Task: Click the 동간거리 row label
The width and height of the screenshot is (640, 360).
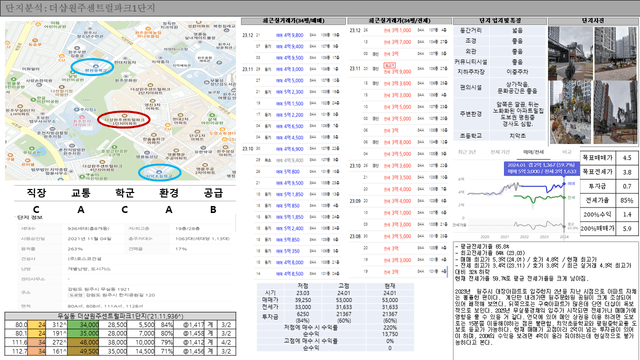Action: [x=471, y=31]
